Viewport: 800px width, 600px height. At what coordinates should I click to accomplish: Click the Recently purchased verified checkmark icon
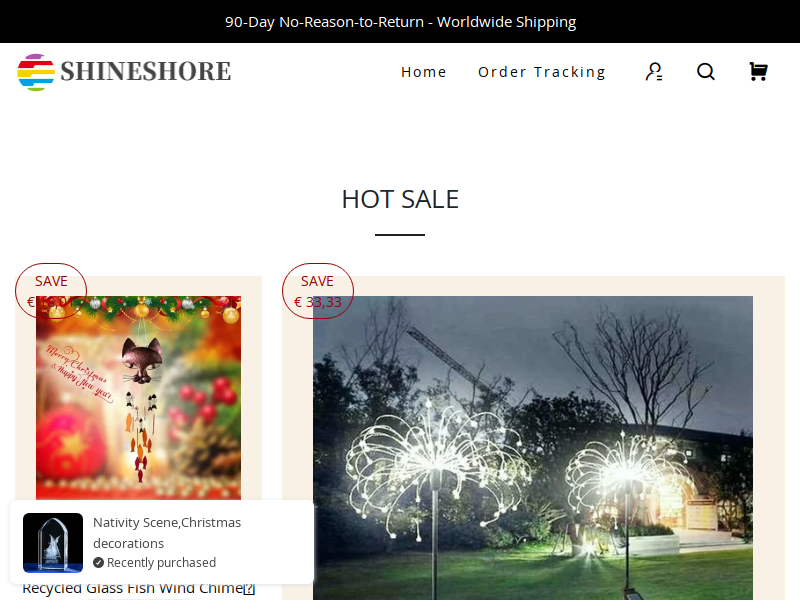(98, 562)
